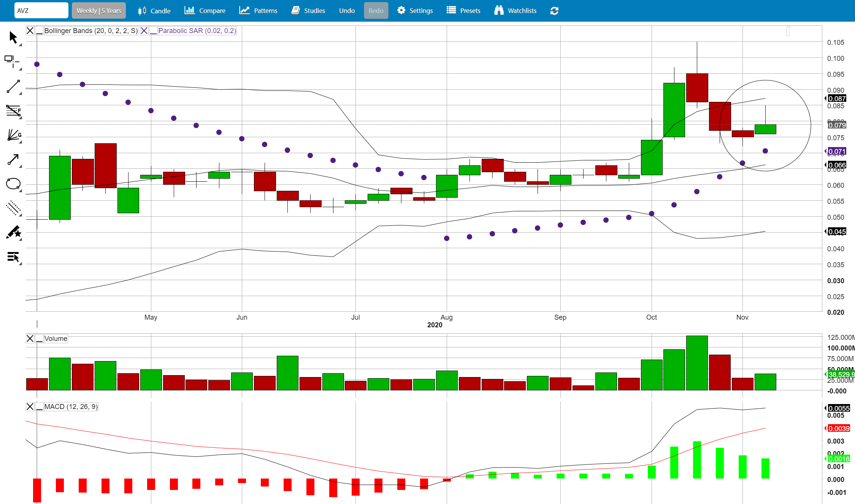855x504 pixels.
Task: Open the drawing list selection tool
Action: click(13, 257)
